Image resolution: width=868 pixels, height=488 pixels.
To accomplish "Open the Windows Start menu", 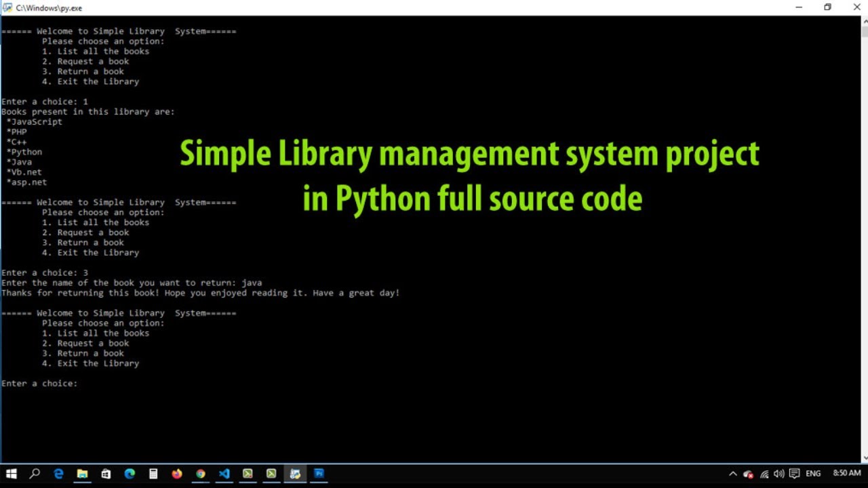I will (x=11, y=474).
